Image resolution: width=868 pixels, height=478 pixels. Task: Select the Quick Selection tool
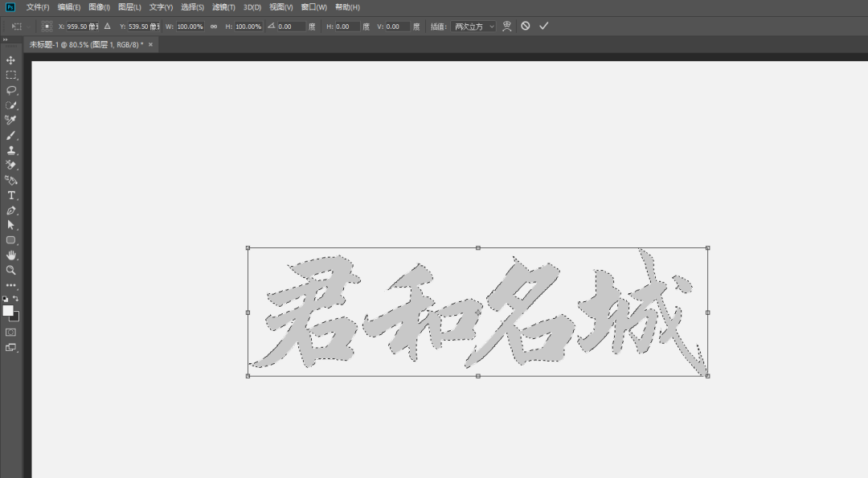(x=10, y=105)
